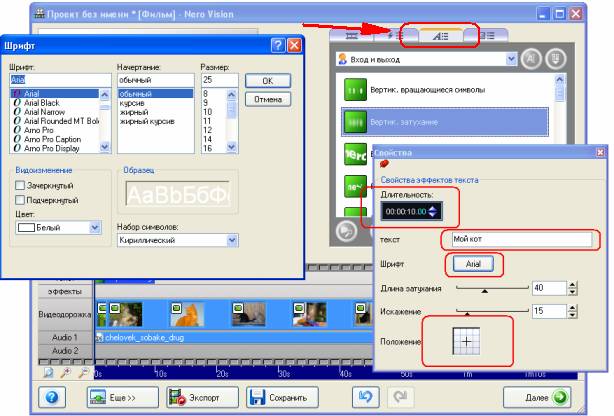614x416 pixels.
Task: Click green icon of the fading effect
Action: click(x=356, y=122)
